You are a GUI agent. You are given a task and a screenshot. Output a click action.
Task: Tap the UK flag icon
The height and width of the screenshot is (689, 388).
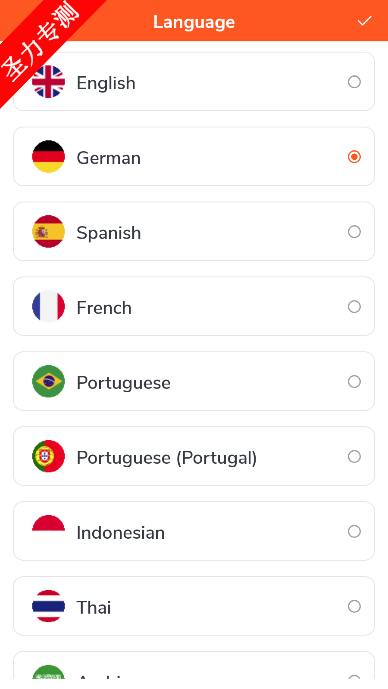click(x=48, y=82)
